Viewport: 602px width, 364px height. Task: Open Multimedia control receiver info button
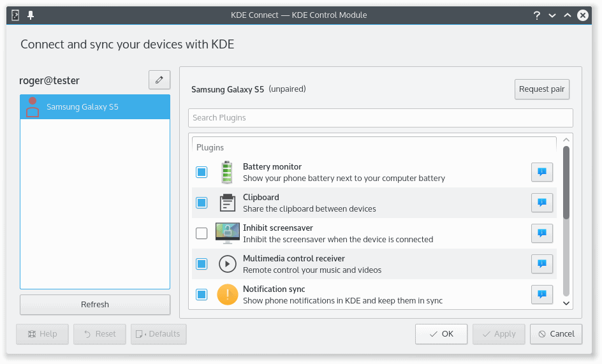click(542, 264)
